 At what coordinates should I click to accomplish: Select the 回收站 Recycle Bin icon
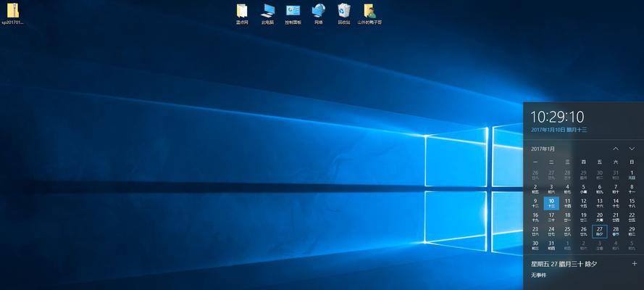pyautogui.click(x=344, y=14)
